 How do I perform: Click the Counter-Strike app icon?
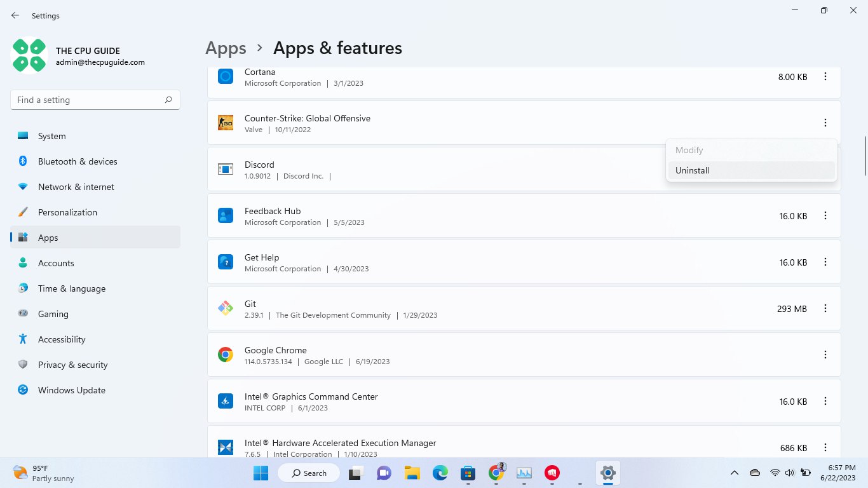(226, 123)
